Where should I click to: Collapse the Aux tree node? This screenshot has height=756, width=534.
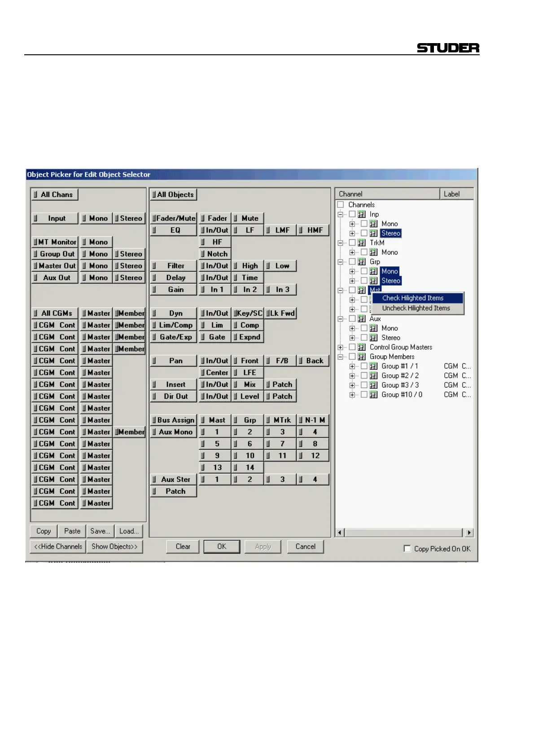341,319
